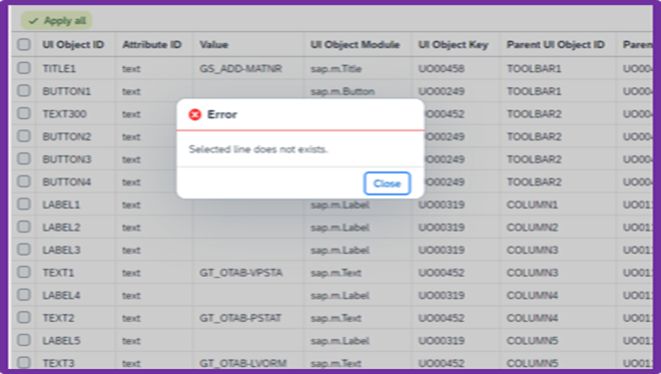Click the UO00458 object key cell
Screen dimensions: 661x374
click(441, 69)
